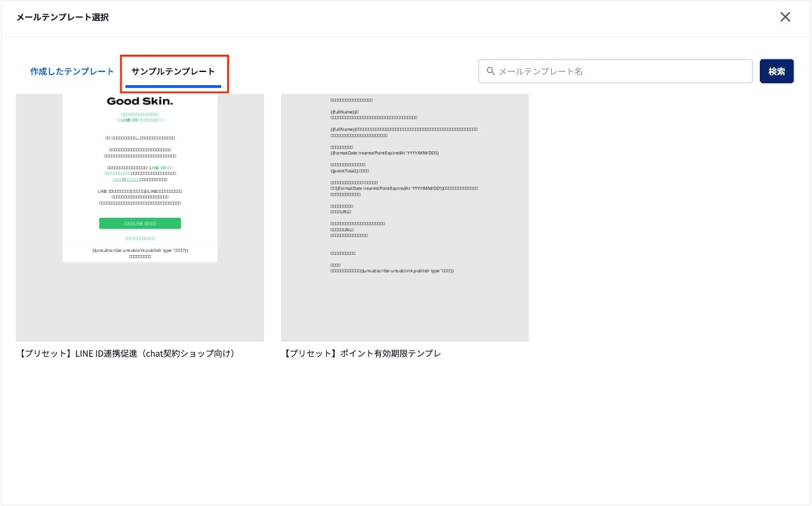Click the メールテンプレート選択 dialog title
Screen dimensions: 812x506
63,17
